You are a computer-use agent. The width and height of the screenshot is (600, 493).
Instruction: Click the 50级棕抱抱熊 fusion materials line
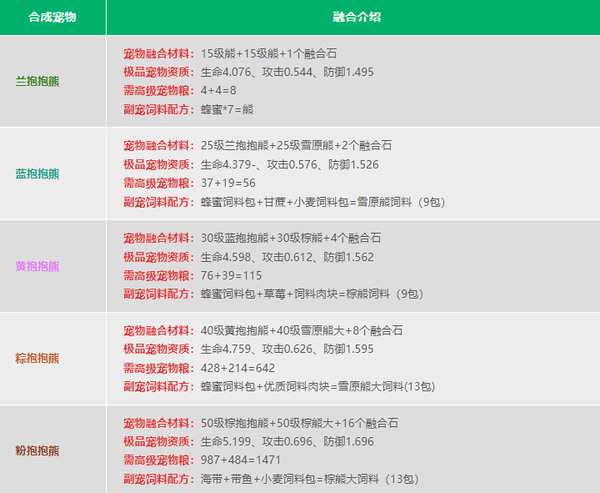tap(313, 423)
